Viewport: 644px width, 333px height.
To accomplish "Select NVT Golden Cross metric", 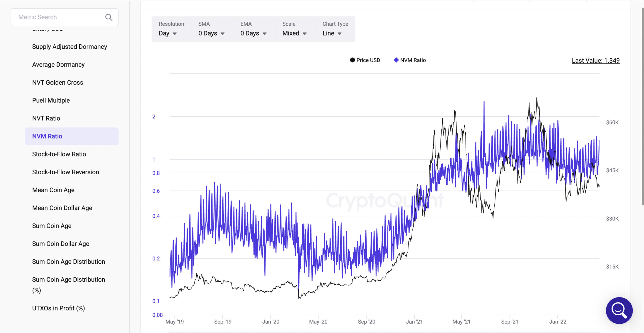I will (58, 82).
